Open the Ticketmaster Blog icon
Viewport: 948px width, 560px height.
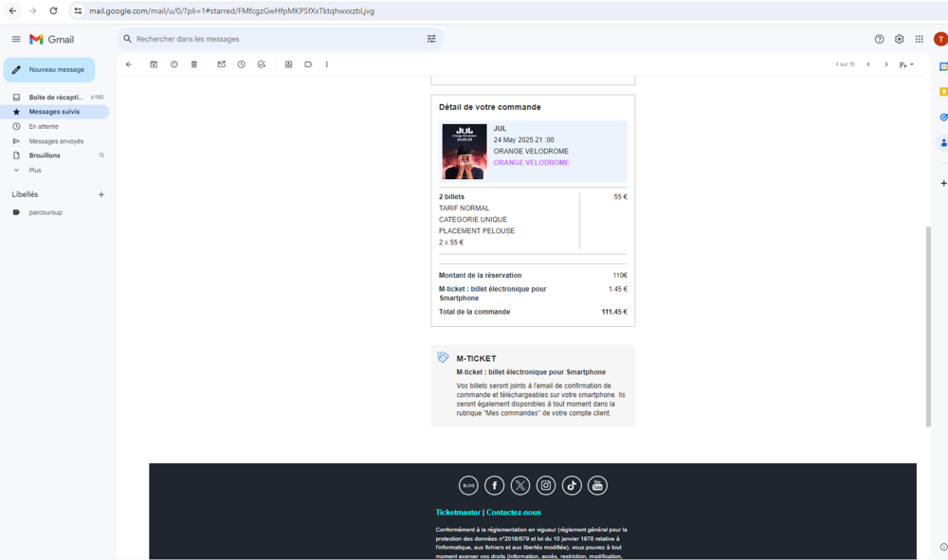coord(468,485)
